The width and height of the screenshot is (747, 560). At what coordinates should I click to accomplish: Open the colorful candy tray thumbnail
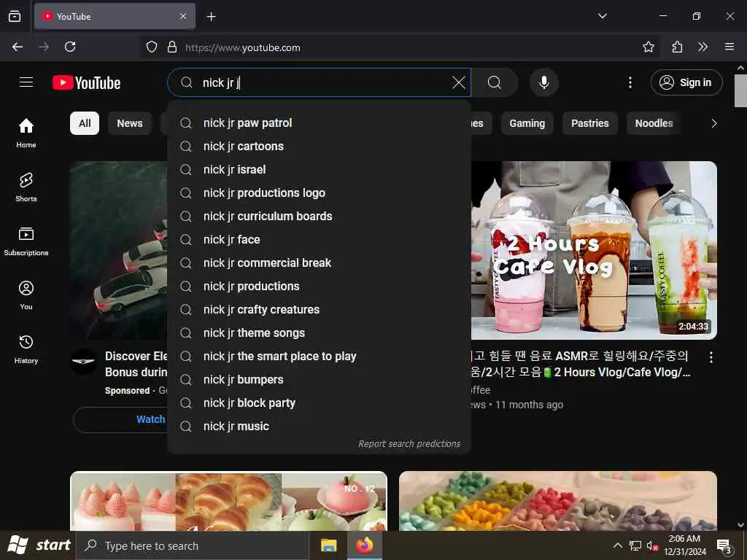point(558,501)
